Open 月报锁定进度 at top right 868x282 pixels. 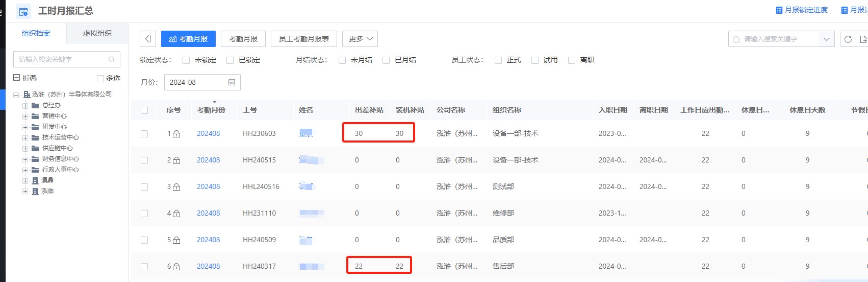[802, 10]
